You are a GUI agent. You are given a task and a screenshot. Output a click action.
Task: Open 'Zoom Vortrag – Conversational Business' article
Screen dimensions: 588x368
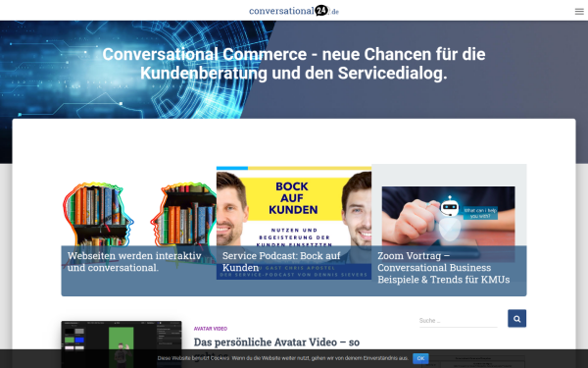[443, 267]
